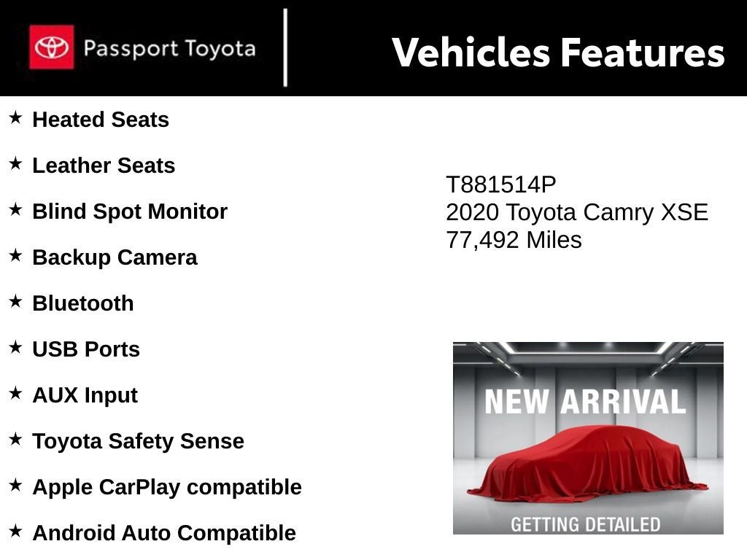Select the stock number T881514P
The height and width of the screenshot is (560, 747).
501,185
